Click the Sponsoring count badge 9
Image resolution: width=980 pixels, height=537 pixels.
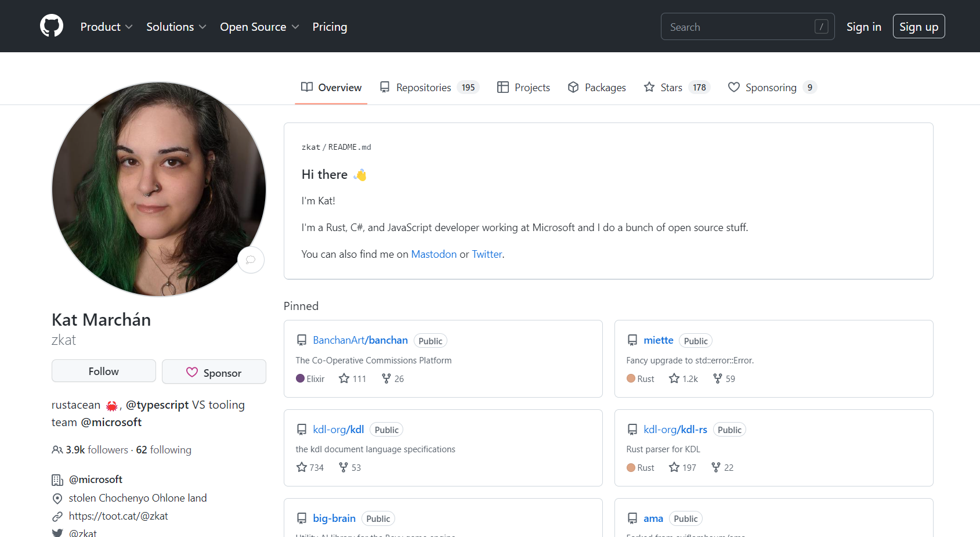tap(810, 87)
